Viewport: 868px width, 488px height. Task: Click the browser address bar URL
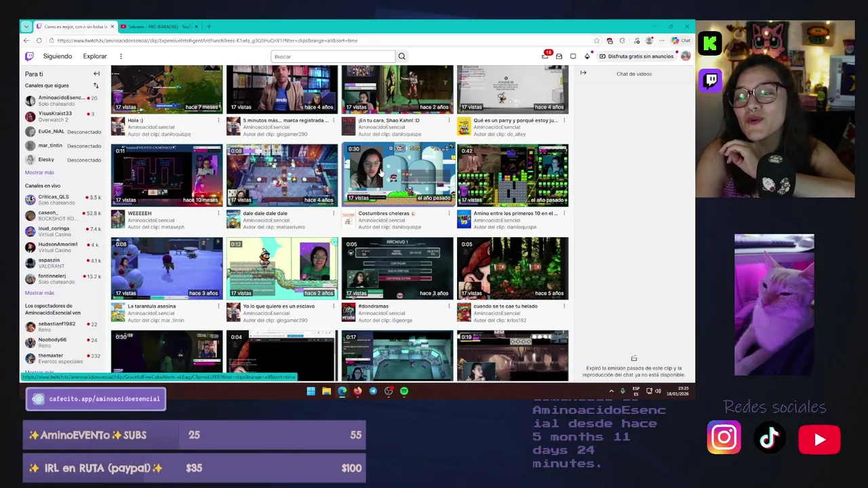(208, 41)
